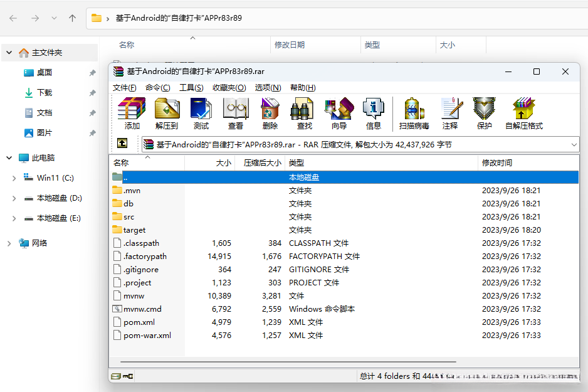This screenshot has height=392, width=588.
Task: Expand the Network (网络) node
Action: click(x=9, y=243)
